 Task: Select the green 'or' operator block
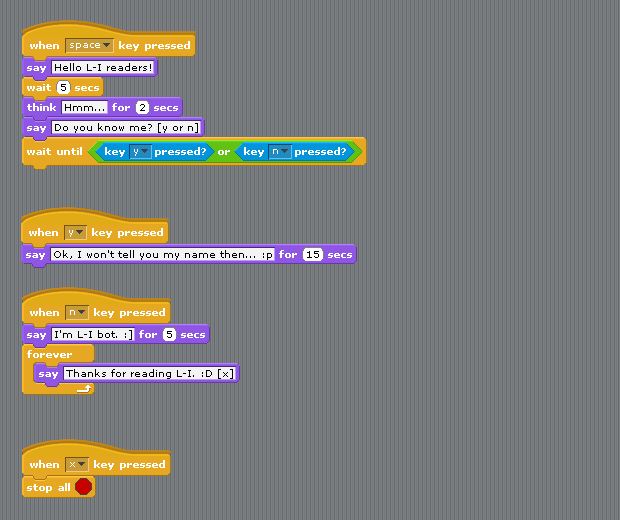tap(223, 152)
